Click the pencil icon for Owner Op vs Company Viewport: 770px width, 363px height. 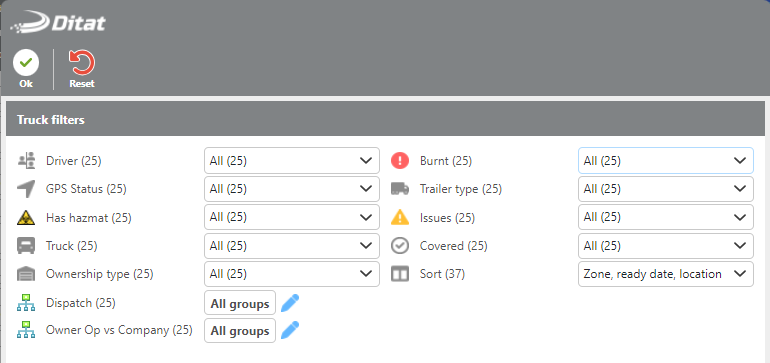(x=290, y=331)
